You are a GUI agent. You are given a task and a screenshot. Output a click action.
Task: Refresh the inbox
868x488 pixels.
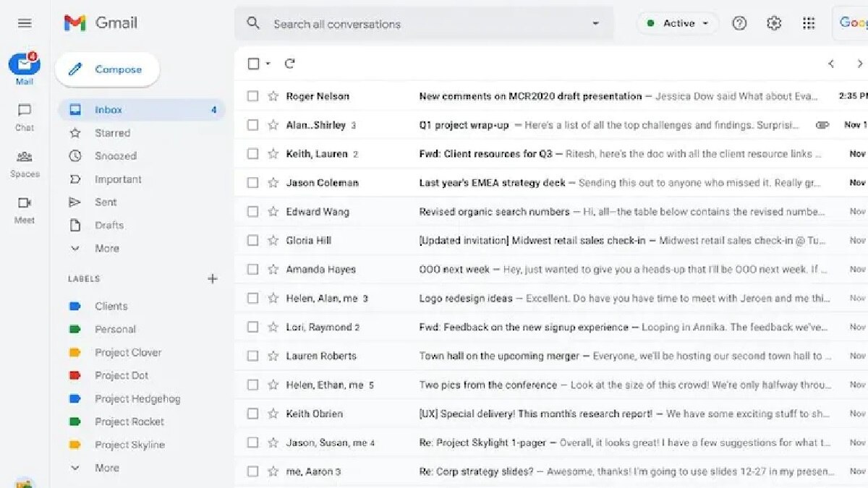tap(289, 63)
